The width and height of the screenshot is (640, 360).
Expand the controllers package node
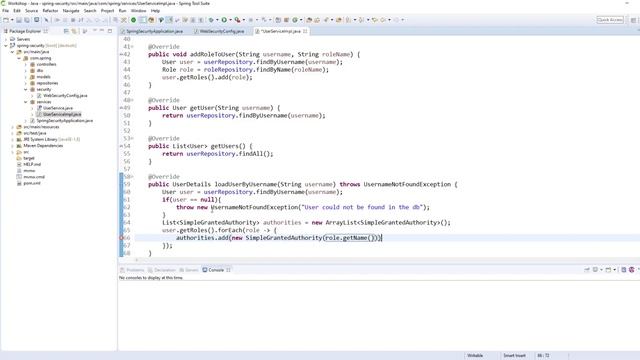[x=25, y=64]
